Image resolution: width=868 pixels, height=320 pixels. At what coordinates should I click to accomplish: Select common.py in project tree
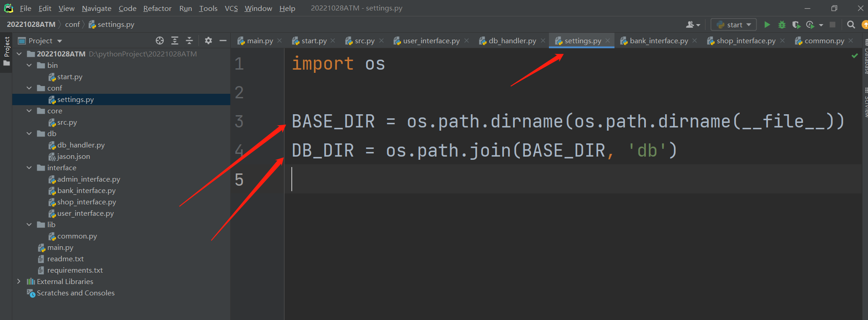coord(77,236)
